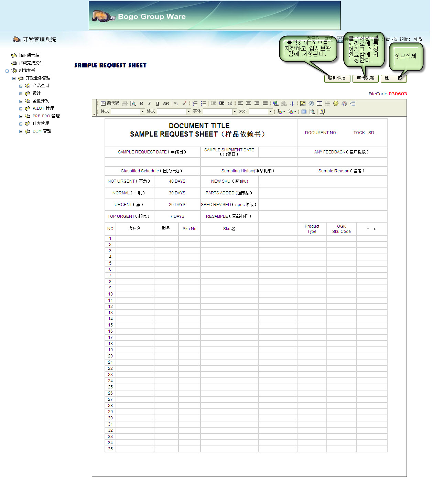Open the 大小 size dropdown

pos(261,111)
